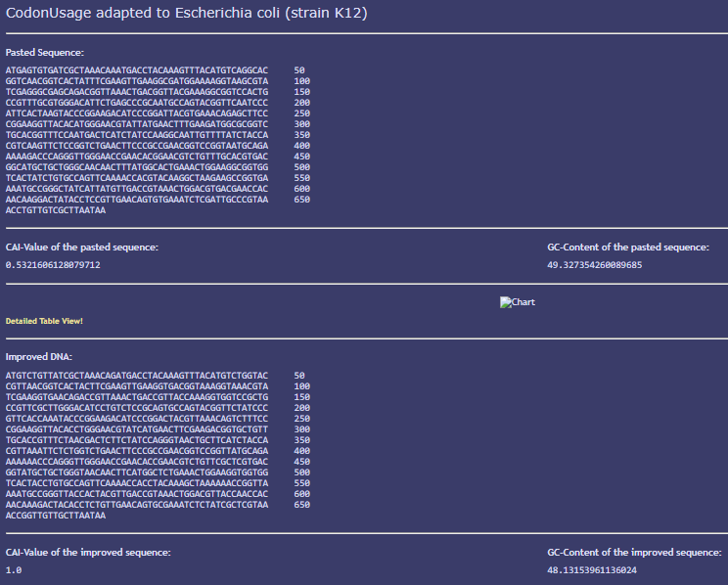Image resolution: width=728 pixels, height=585 pixels.
Task: Click pasted sequence line starting CCGTTTGCGTGGGACATTC
Action: [137, 102]
